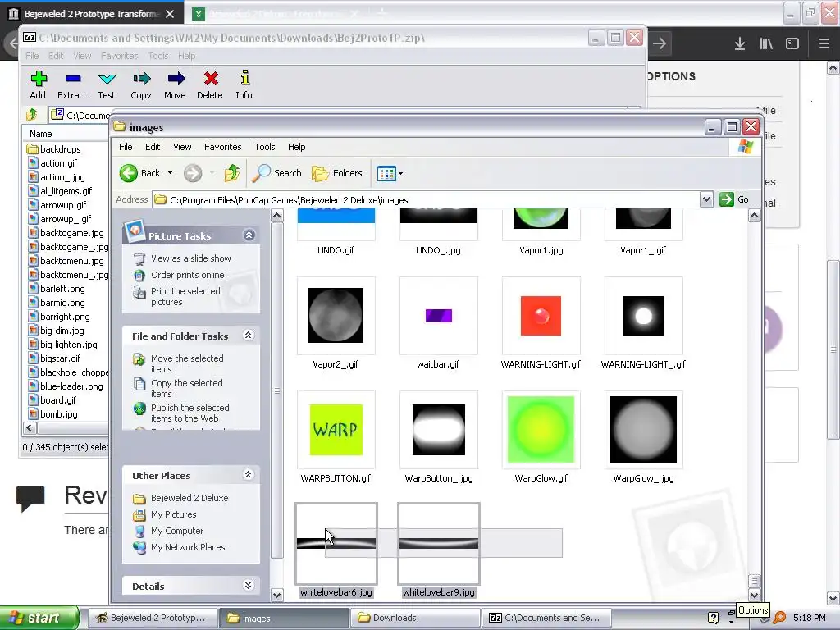Open Views dropdown arrow
This screenshot has width=840, height=630.
(400, 174)
